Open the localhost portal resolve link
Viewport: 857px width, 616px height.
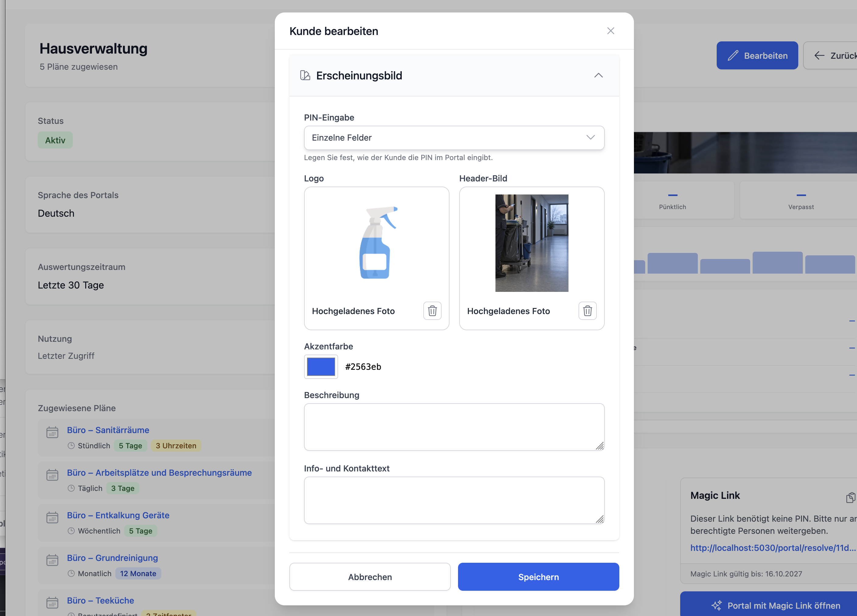point(773,548)
